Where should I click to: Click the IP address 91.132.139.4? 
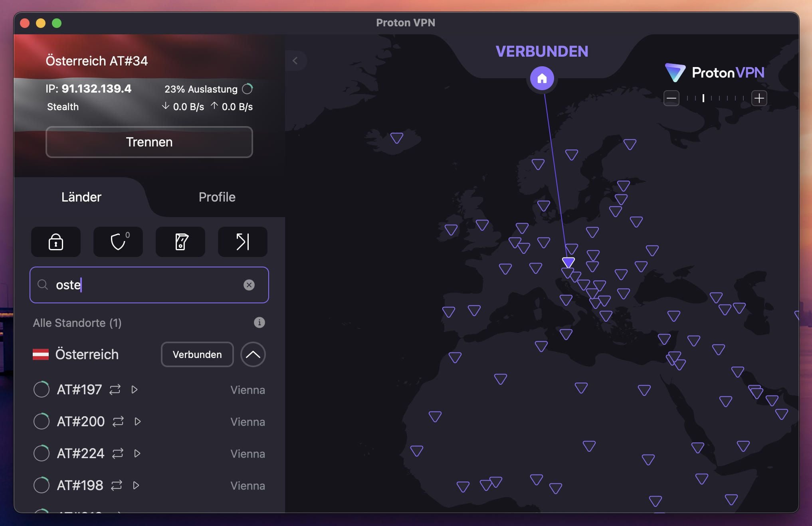pyautogui.click(x=96, y=89)
